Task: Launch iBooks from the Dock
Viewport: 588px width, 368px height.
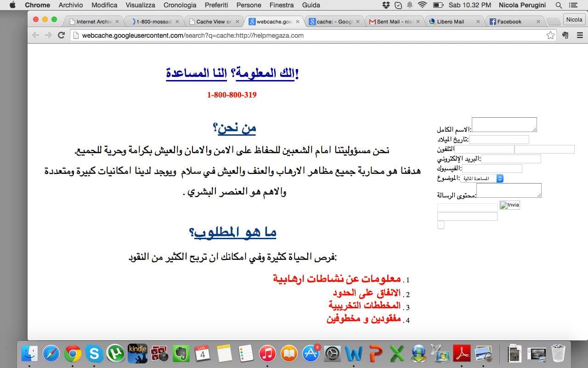Action: pos(289,354)
